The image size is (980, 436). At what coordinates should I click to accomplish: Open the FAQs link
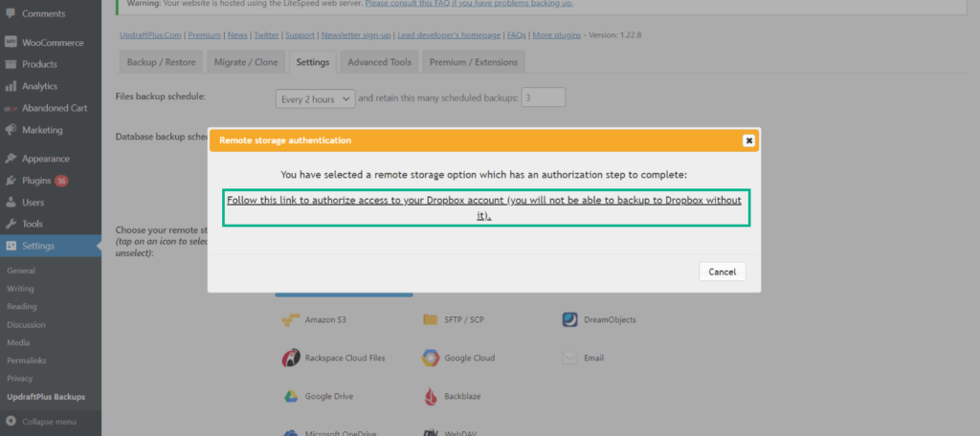pos(516,35)
